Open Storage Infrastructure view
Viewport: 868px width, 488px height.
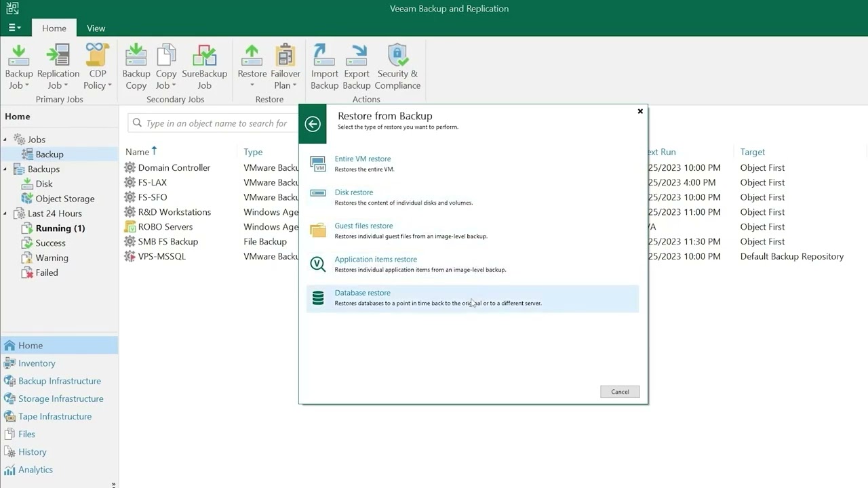click(61, 399)
